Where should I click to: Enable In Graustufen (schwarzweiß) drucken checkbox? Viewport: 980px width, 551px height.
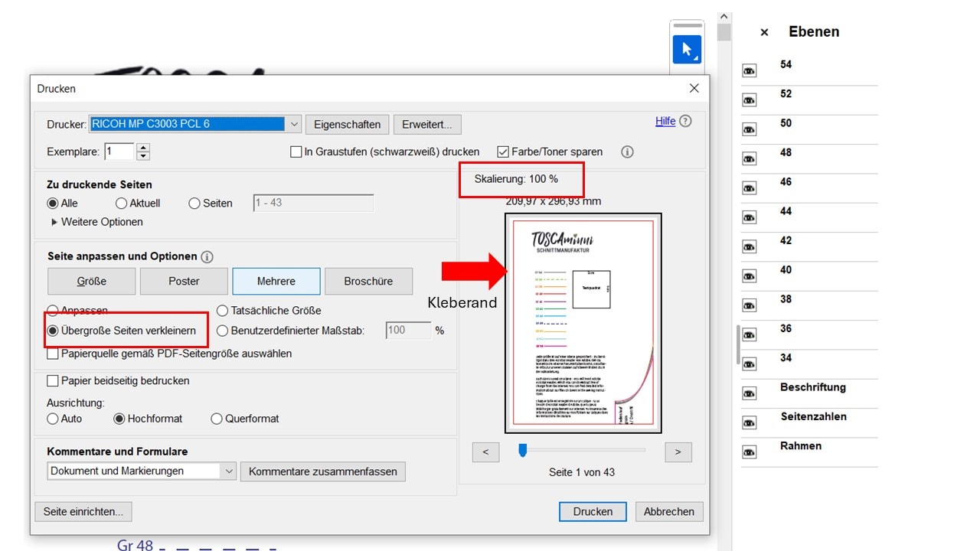tap(296, 152)
